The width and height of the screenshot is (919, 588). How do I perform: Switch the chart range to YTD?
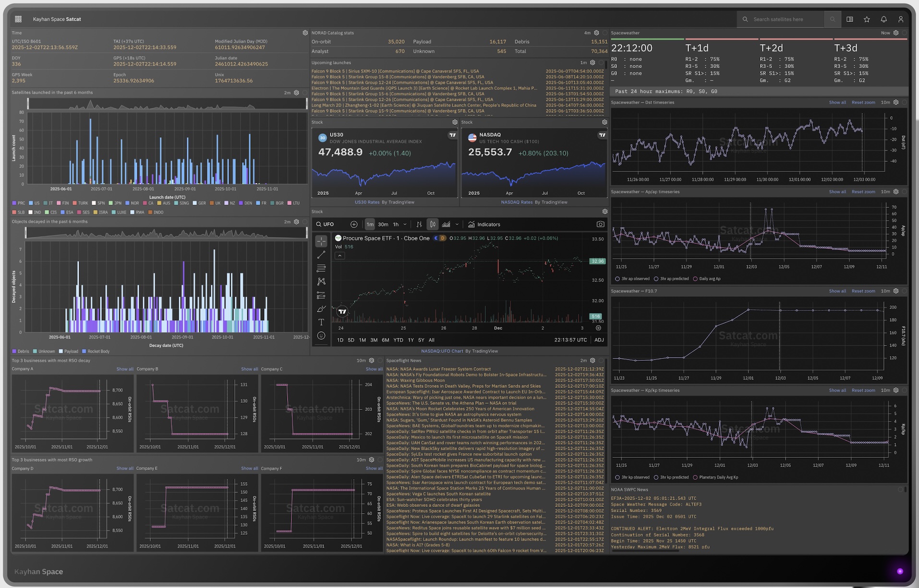point(399,340)
